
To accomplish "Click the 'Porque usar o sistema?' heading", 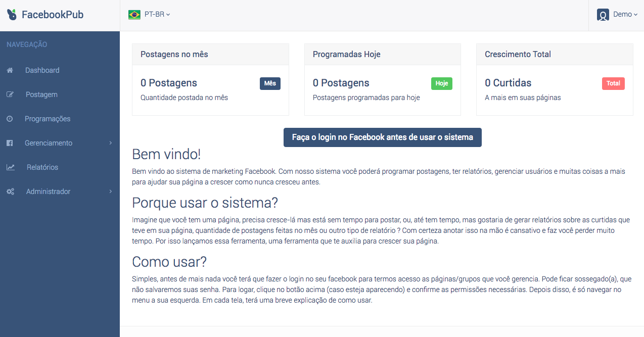I will coord(205,203).
